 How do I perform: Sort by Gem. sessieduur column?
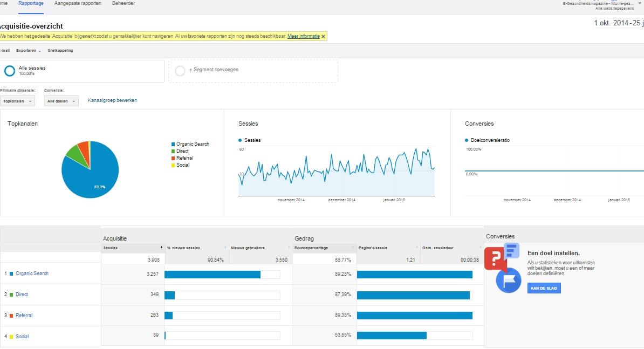coord(452,248)
